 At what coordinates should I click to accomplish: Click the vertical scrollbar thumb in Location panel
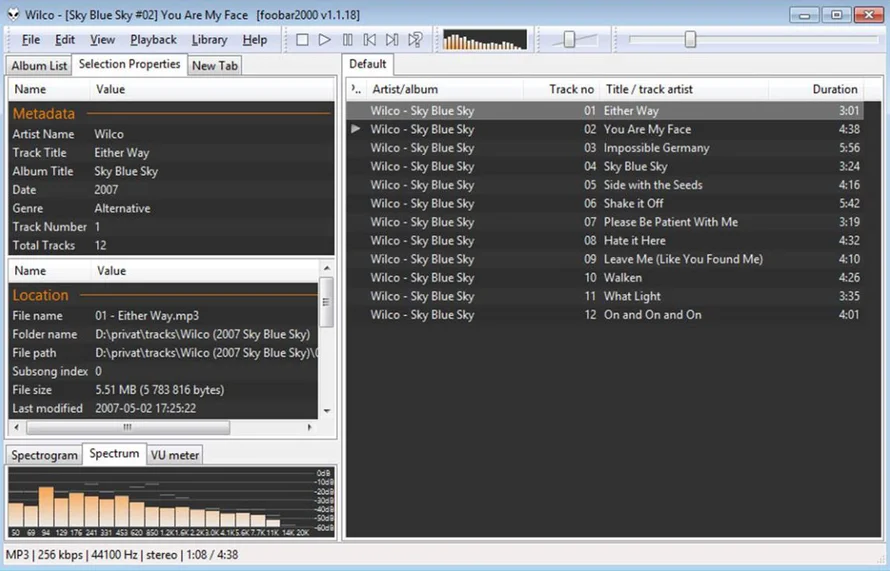click(x=326, y=302)
